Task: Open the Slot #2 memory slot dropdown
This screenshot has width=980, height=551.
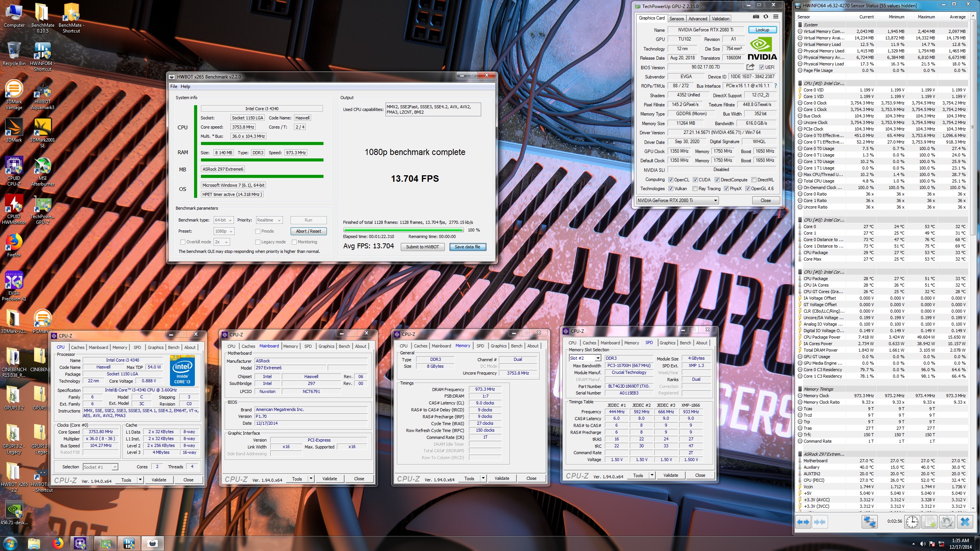Action: [585, 358]
